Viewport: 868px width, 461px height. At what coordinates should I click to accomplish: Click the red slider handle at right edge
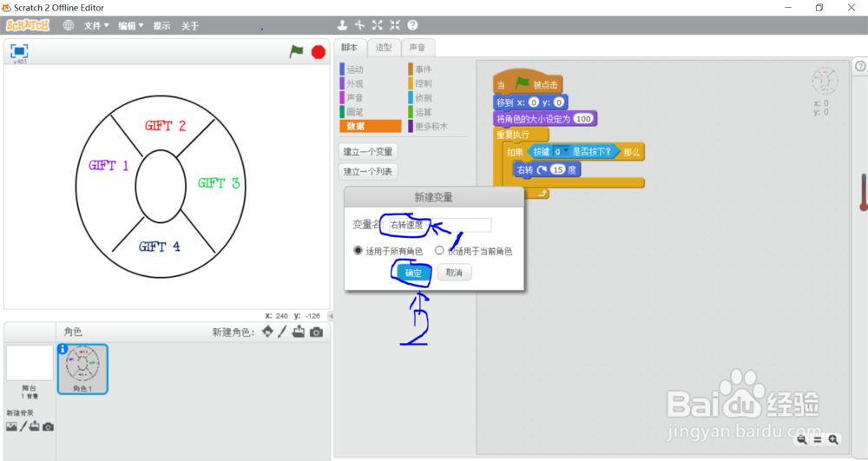(x=864, y=207)
